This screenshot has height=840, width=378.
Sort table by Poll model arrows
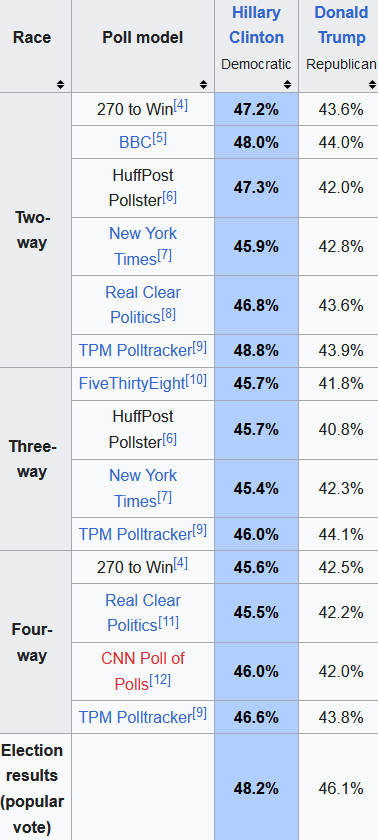(x=203, y=84)
